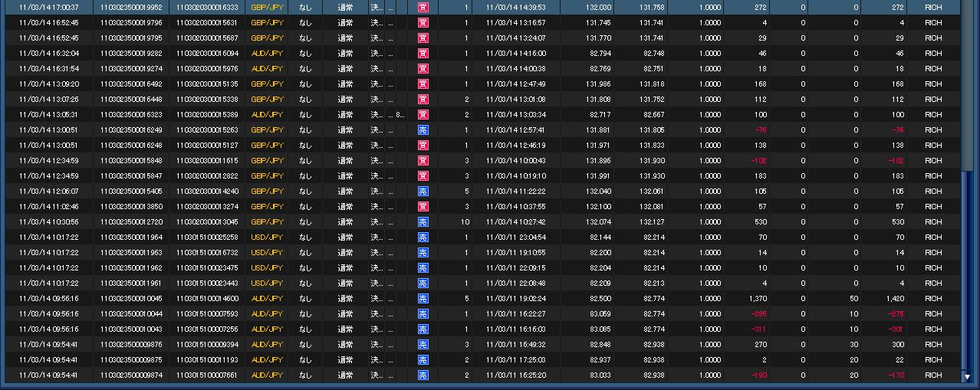
Task: Click buy icon in row with order 1103023500016492
Action: click(x=423, y=84)
